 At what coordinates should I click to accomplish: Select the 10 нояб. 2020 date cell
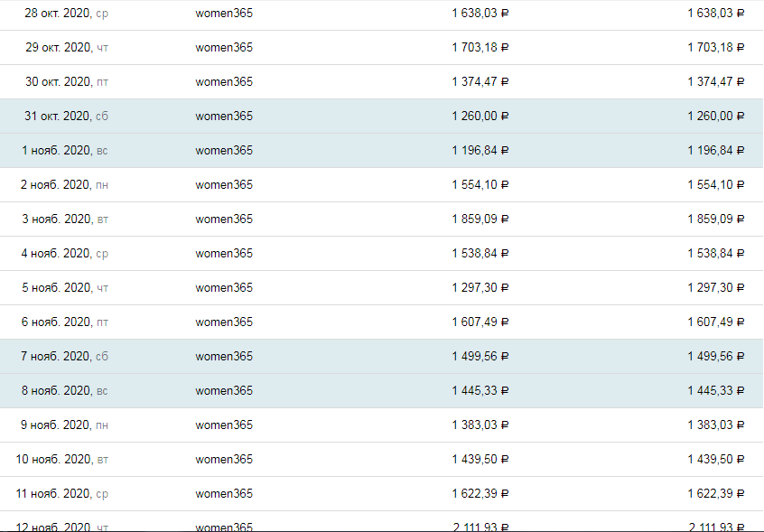62,460
